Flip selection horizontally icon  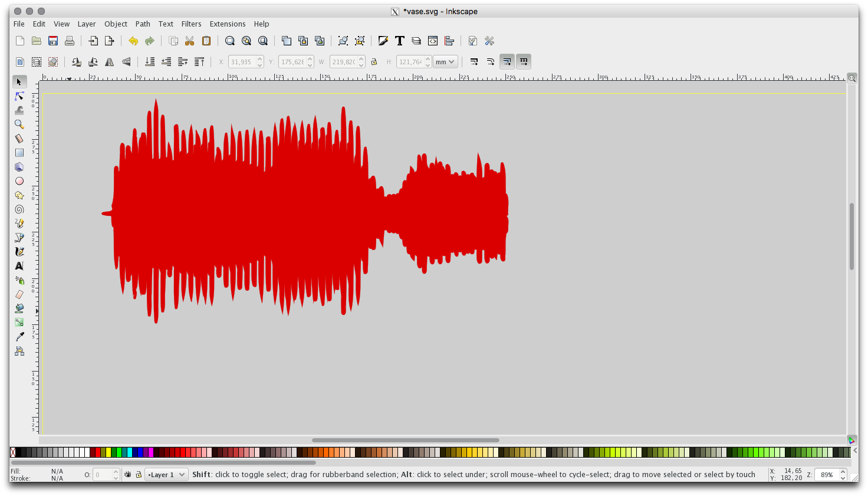pyautogui.click(x=110, y=62)
